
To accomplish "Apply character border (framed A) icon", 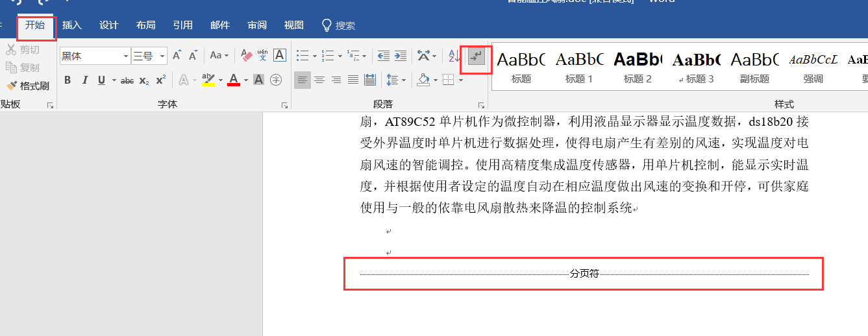I will coord(279,56).
